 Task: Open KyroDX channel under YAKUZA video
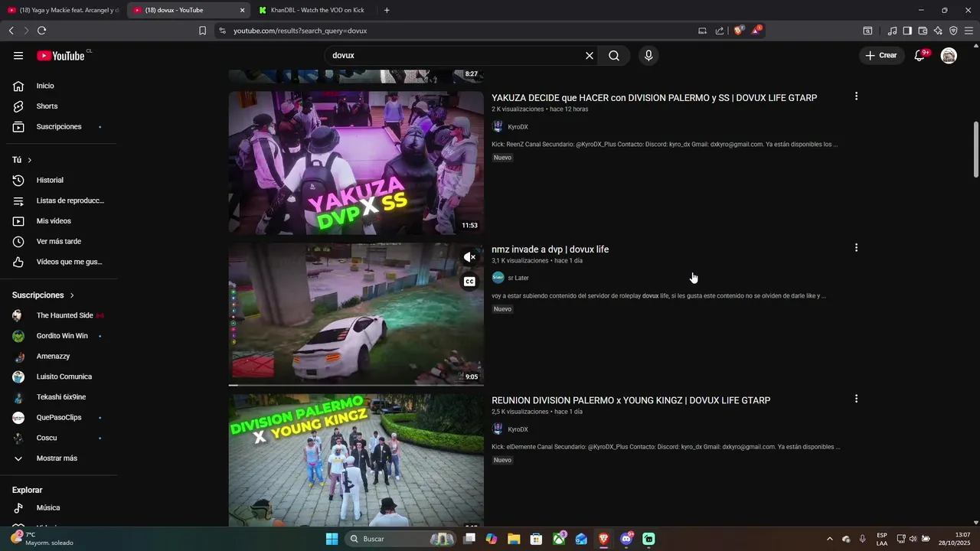518,127
